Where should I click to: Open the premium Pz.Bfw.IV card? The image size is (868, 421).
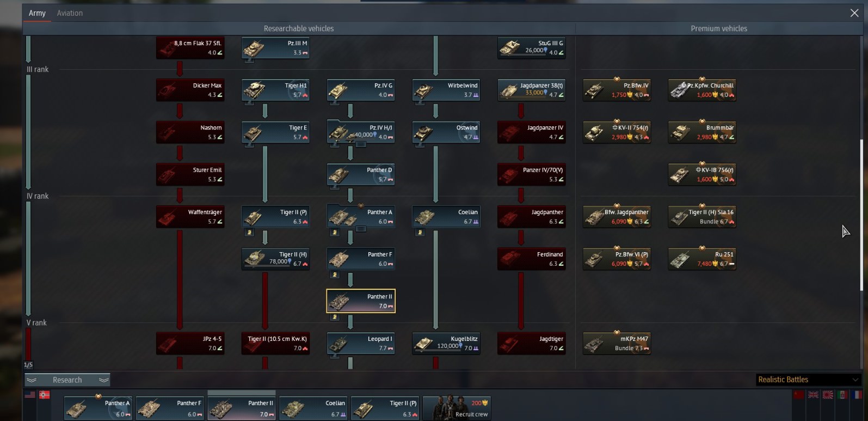pos(617,90)
